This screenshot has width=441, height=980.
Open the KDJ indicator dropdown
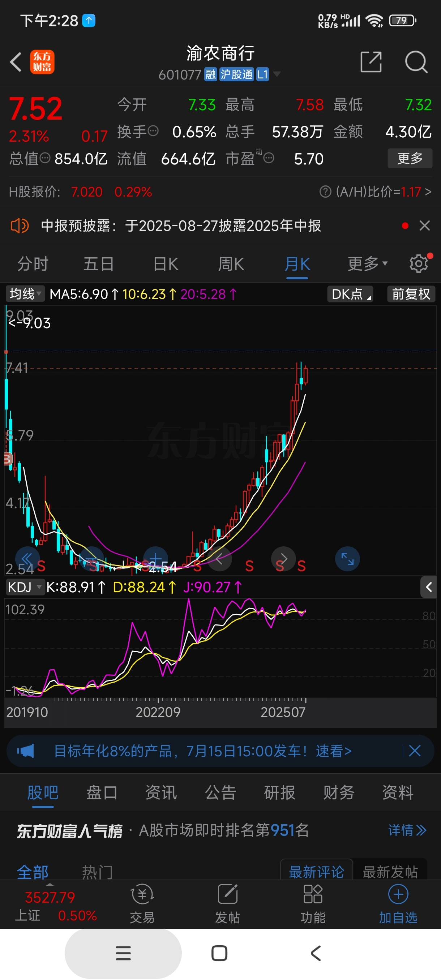(25, 587)
